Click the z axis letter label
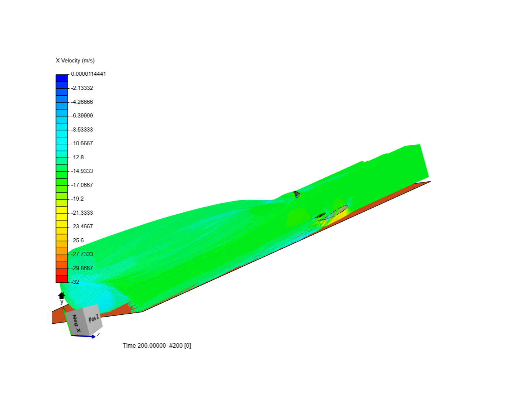Image resolution: width=532 pixels, height=399 pixels. click(x=98, y=334)
